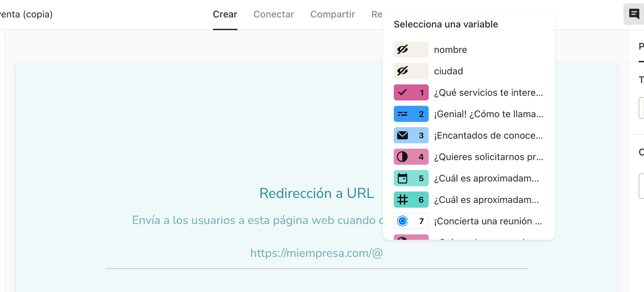Open the comments chat icon
The height and width of the screenshot is (292, 644).
(x=634, y=14)
